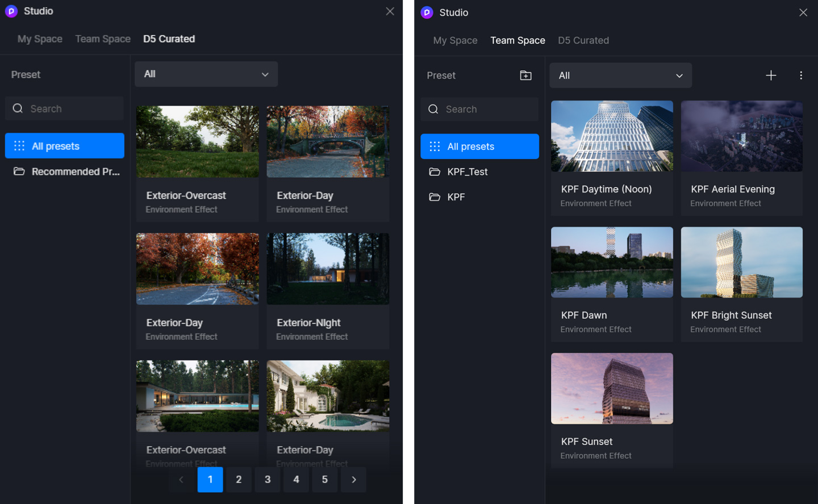Jump to page 5 of presets
The width and height of the screenshot is (818, 504).
325,480
